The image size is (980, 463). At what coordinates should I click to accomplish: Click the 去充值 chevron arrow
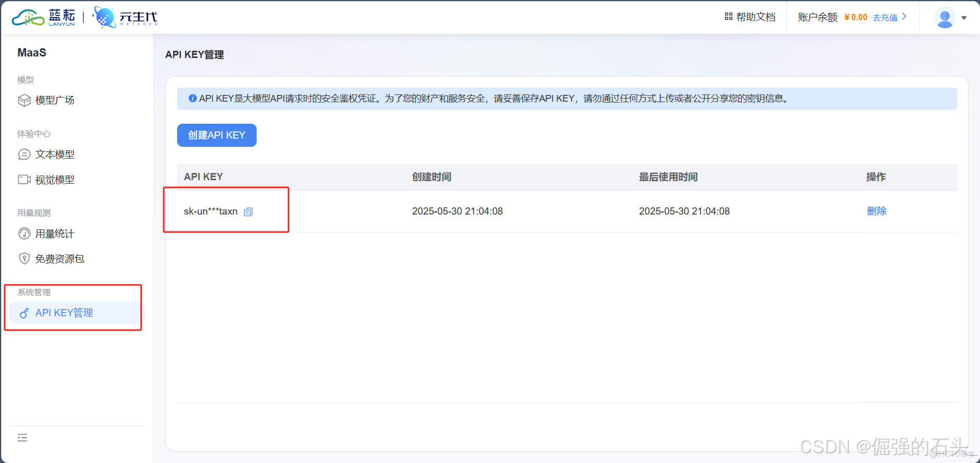[904, 16]
